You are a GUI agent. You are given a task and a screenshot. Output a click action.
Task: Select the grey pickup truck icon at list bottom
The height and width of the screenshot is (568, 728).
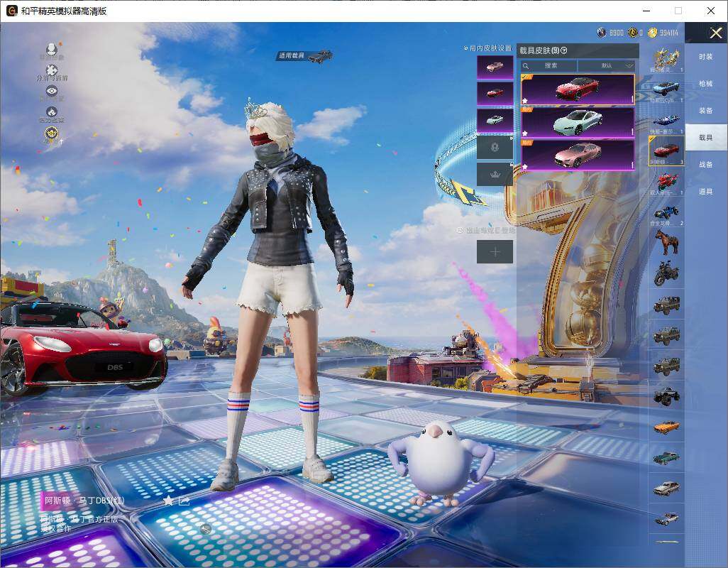pos(667,518)
